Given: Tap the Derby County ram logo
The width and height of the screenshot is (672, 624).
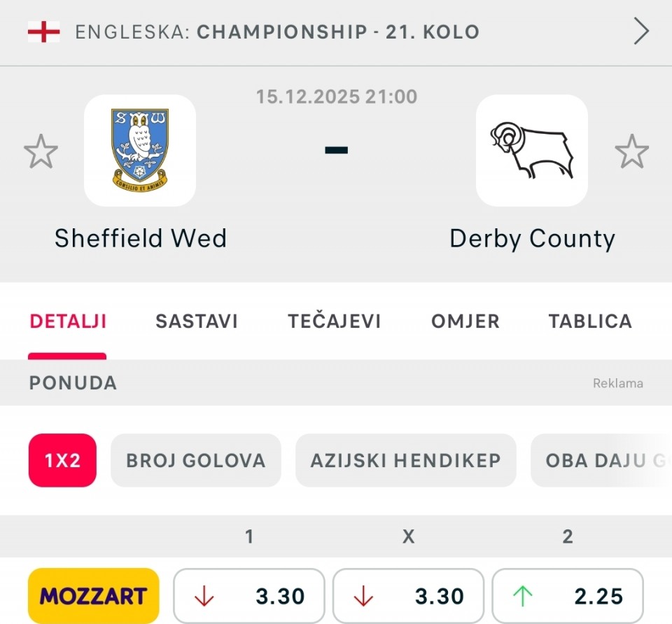Looking at the screenshot, I should click(532, 150).
